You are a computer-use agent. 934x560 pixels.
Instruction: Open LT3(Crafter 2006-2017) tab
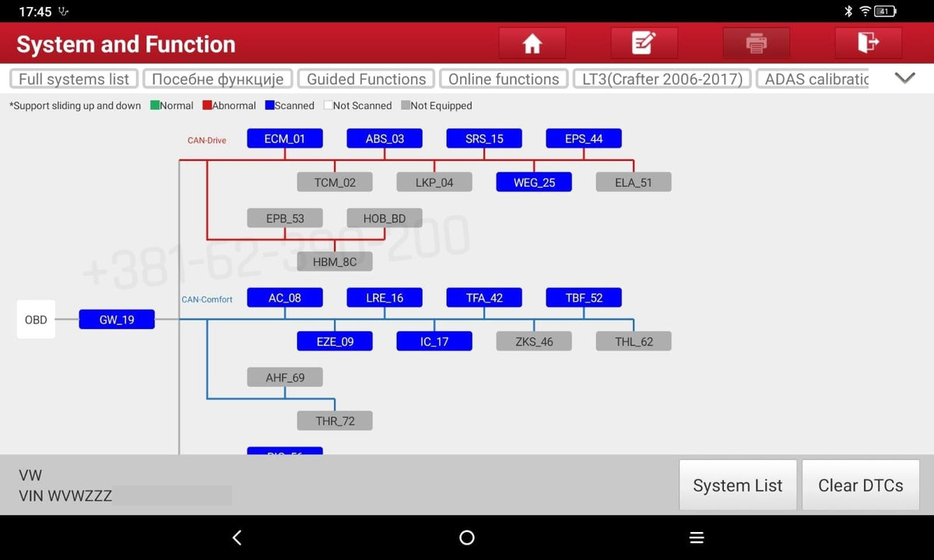coord(663,79)
